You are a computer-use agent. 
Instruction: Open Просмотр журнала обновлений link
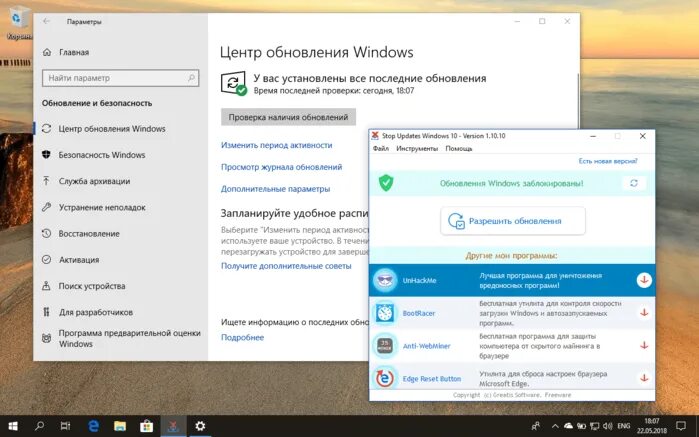coord(281,167)
